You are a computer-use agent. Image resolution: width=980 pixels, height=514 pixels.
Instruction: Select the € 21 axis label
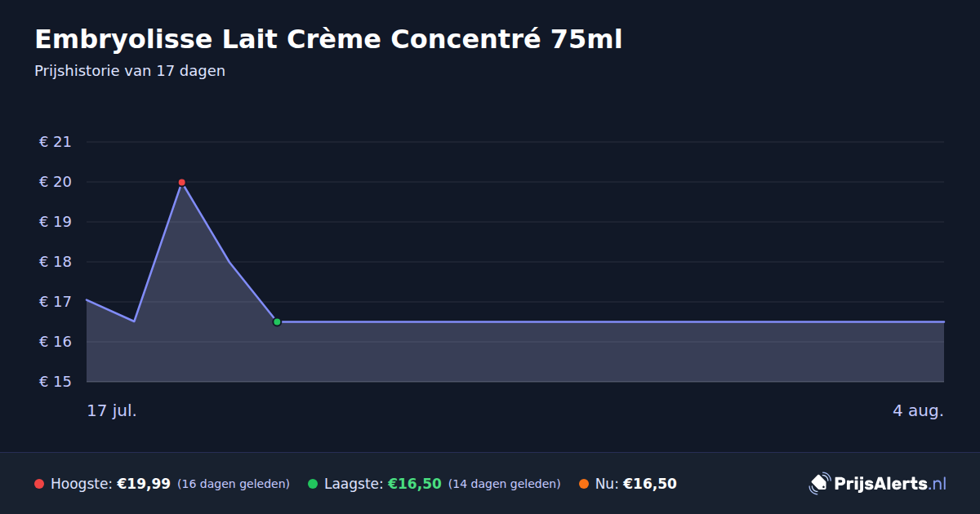(56, 142)
